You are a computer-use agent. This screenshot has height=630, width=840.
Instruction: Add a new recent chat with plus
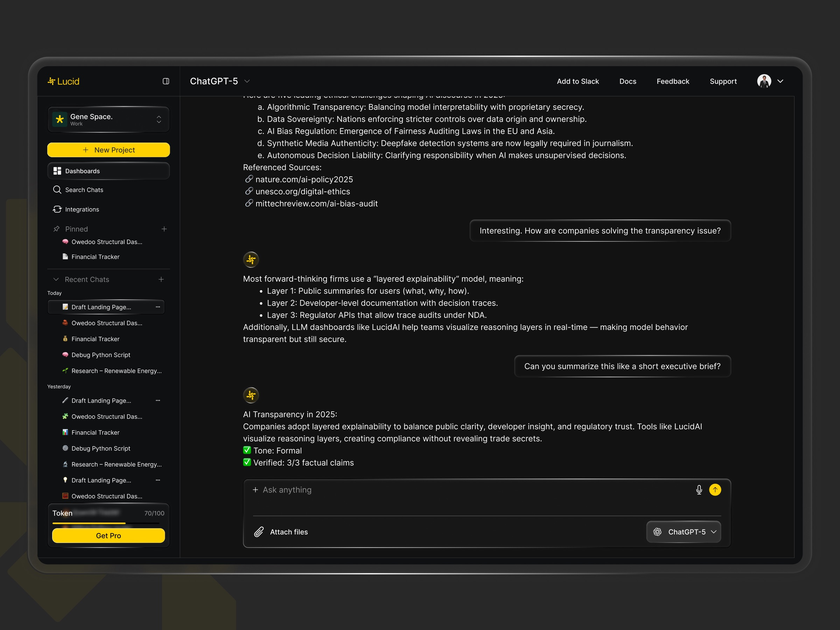click(x=161, y=280)
